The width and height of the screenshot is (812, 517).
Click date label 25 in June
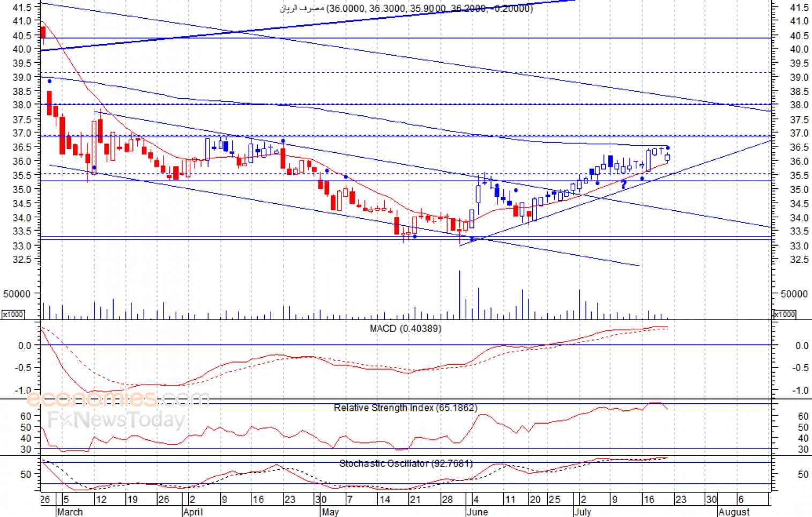tap(554, 499)
